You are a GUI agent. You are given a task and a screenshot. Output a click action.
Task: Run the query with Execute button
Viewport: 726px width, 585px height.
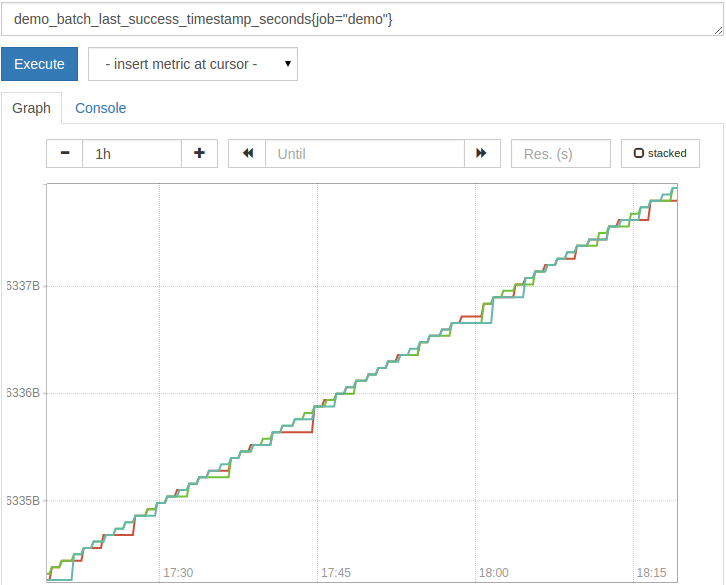pos(39,64)
